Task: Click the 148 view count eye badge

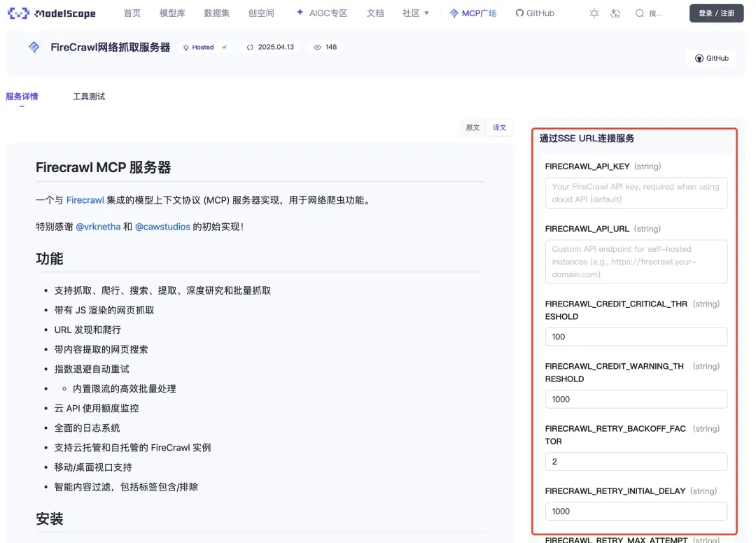Action: pyautogui.click(x=325, y=47)
